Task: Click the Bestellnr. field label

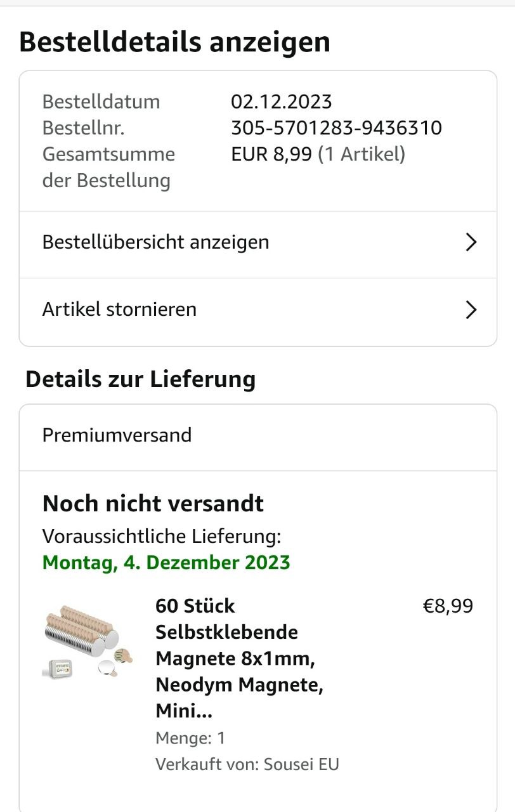Action: click(83, 128)
